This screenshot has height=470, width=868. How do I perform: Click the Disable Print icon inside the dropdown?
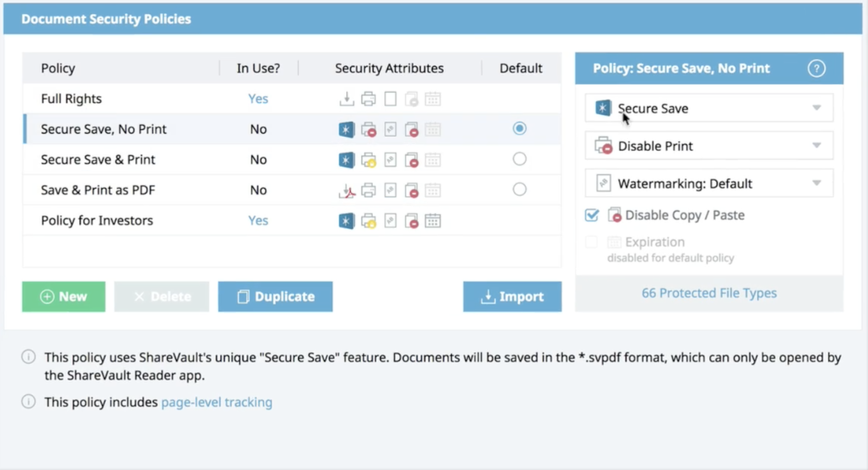(604, 146)
